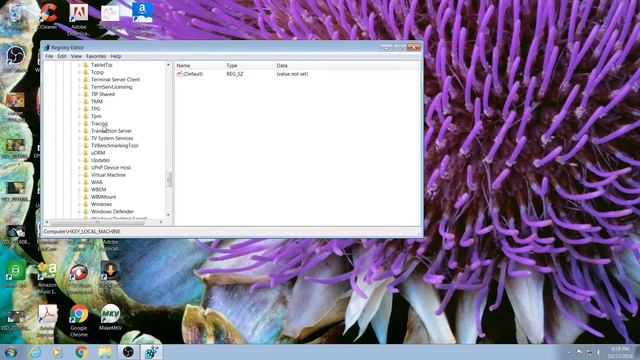Select the TVBenchmarkingTool key
Screen dimensions: 640x360
(x=115, y=146)
